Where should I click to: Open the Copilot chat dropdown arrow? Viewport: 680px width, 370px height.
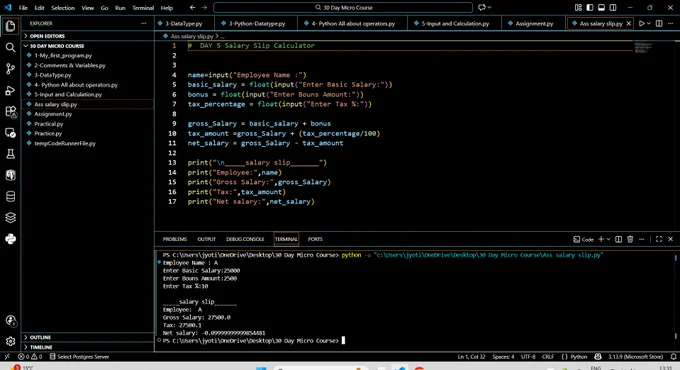point(490,7)
